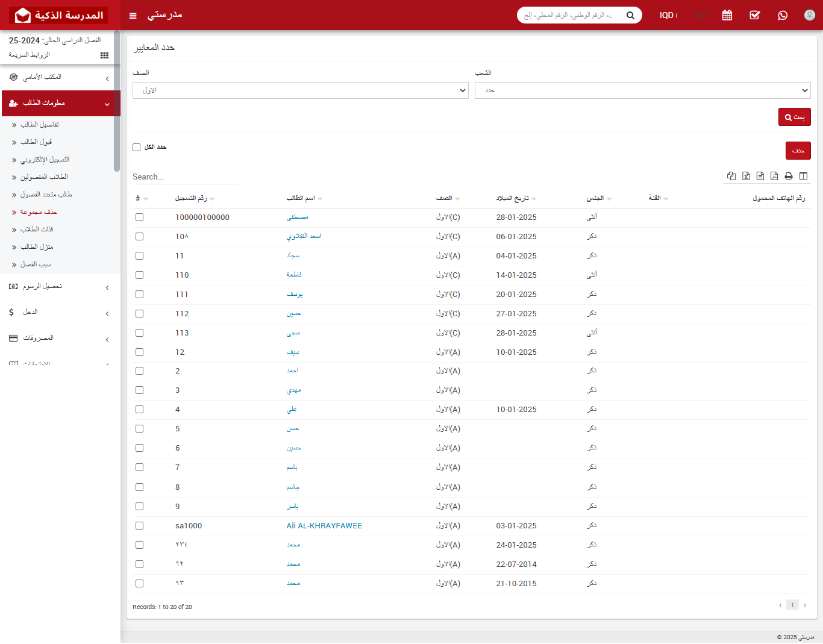Check the 'حدد الكل' select-all checkbox
This screenshot has width=823, height=644.
click(x=137, y=147)
